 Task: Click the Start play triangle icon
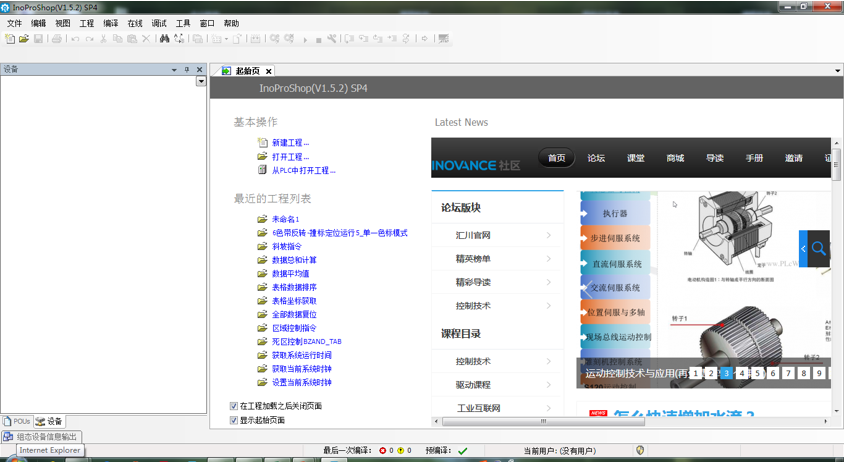(305, 39)
